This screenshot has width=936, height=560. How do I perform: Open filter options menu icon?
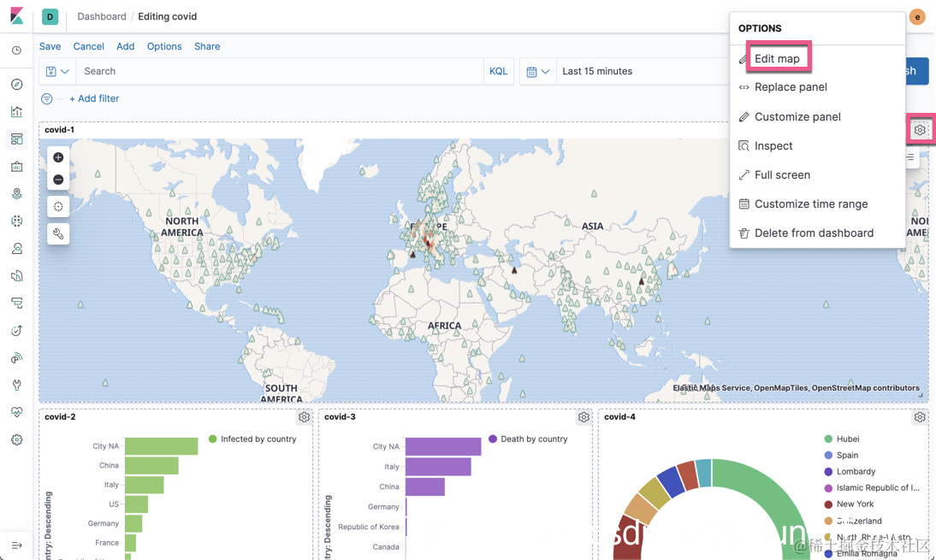(x=46, y=98)
